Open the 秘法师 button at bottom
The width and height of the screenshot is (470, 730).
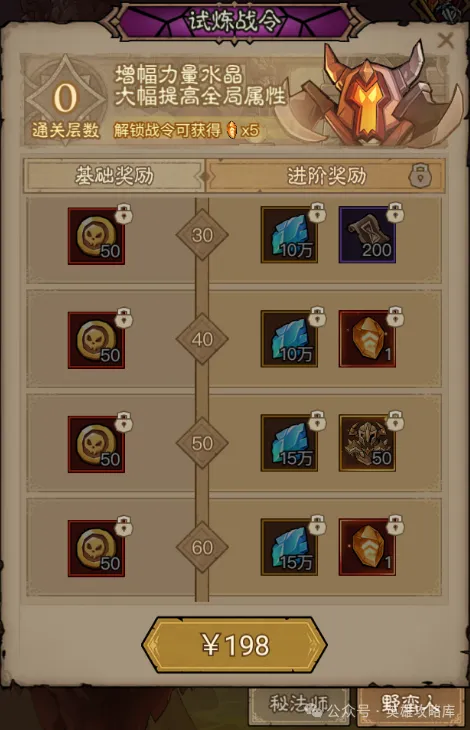pos(299,705)
